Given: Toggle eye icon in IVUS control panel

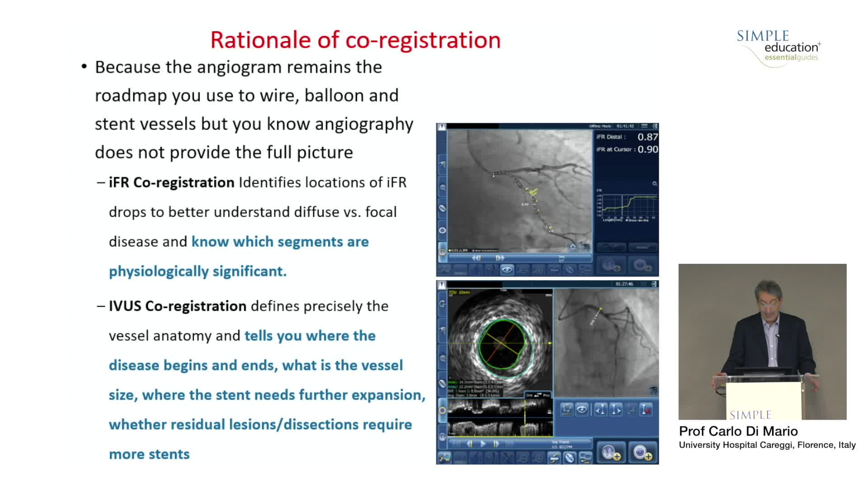Looking at the screenshot, I should pos(582,410).
